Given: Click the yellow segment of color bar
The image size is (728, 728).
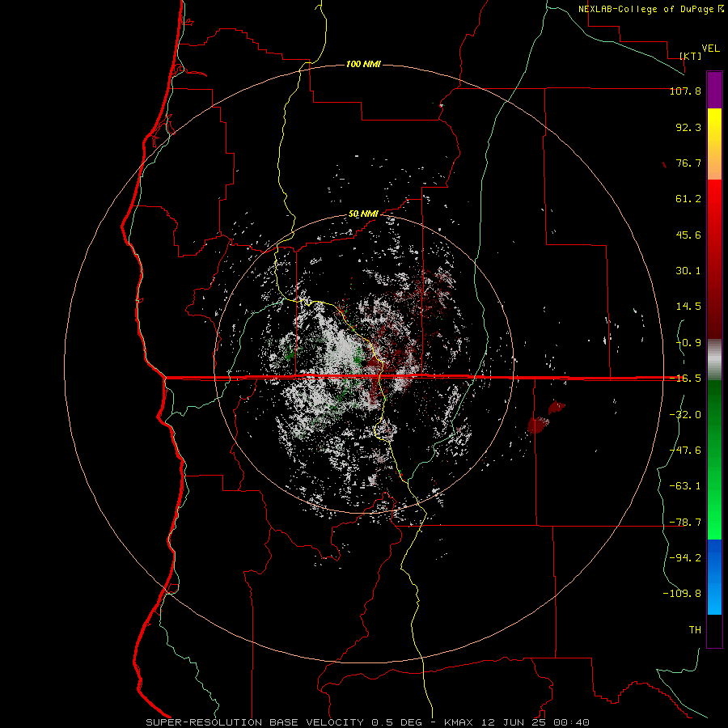Looking at the screenshot, I should click(714, 144).
